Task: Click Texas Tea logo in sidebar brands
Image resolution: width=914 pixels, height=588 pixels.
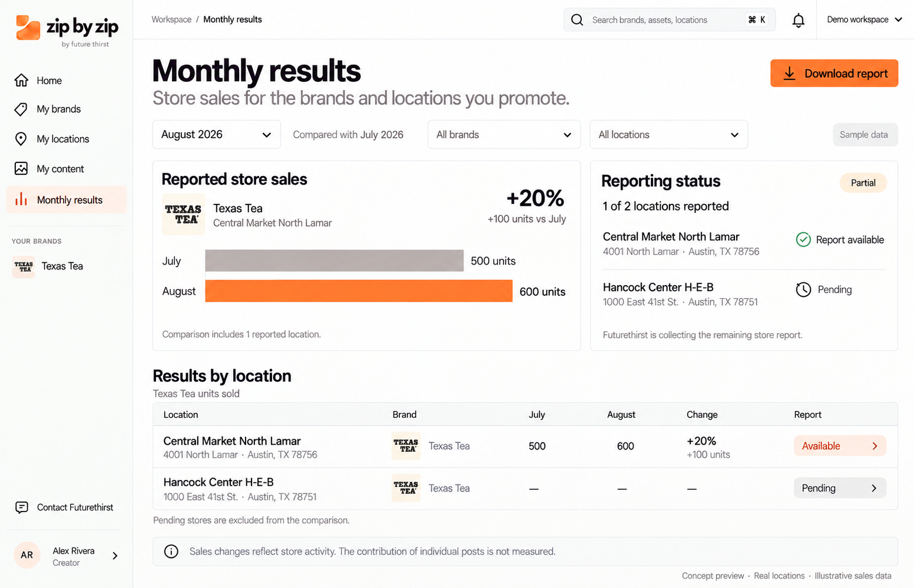Action: (x=23, y=267)
